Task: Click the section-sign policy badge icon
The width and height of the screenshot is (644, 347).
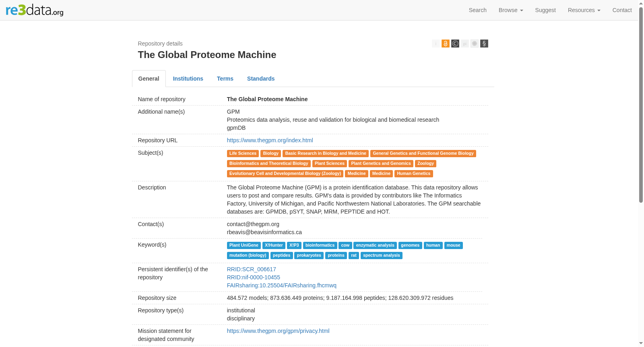Action: 484,44
